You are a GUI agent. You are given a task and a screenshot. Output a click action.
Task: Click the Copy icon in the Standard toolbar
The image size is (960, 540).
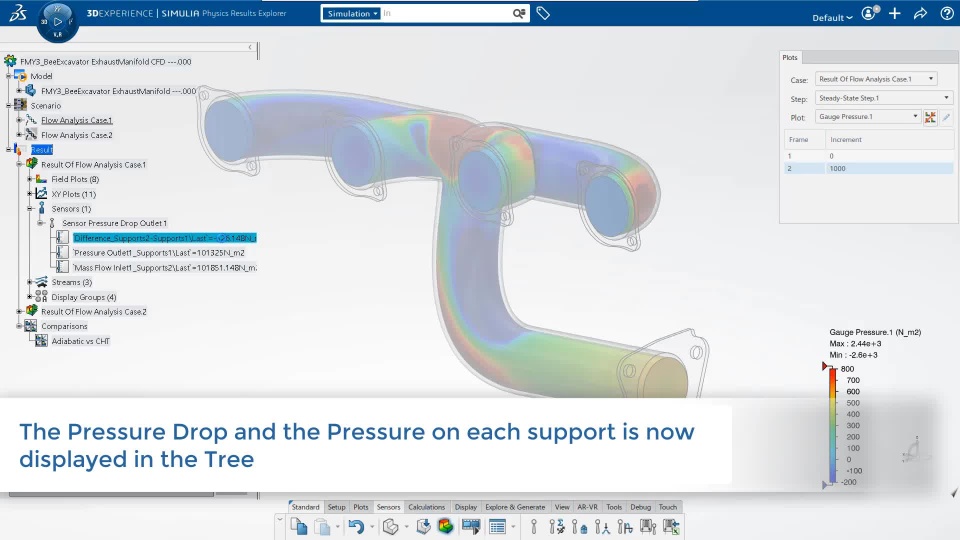point(299,526)
